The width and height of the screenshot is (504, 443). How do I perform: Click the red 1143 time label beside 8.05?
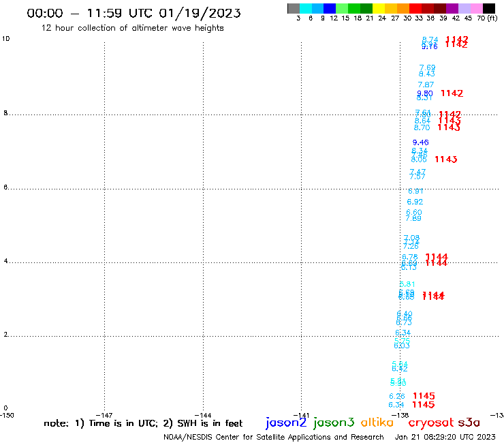[x=446, y=159]
